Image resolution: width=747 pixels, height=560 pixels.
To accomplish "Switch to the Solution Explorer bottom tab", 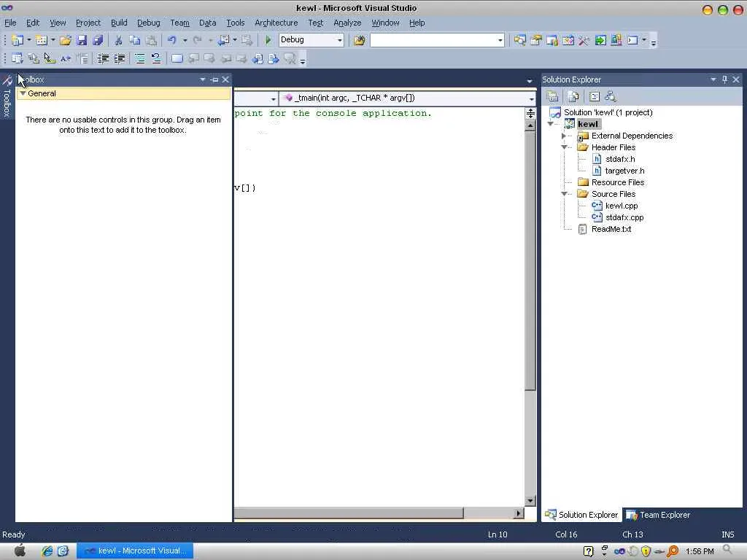I will click(x=581, y=515).
